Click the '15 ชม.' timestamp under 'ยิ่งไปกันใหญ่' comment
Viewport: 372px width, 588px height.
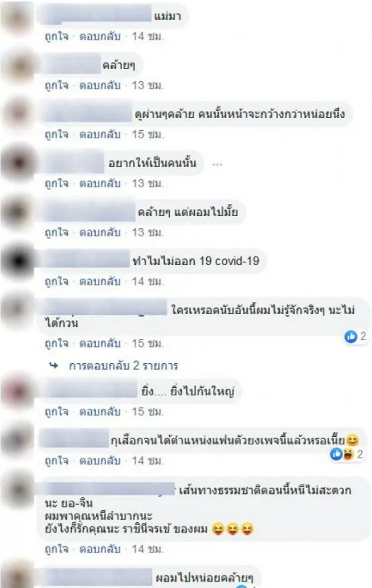148,411
